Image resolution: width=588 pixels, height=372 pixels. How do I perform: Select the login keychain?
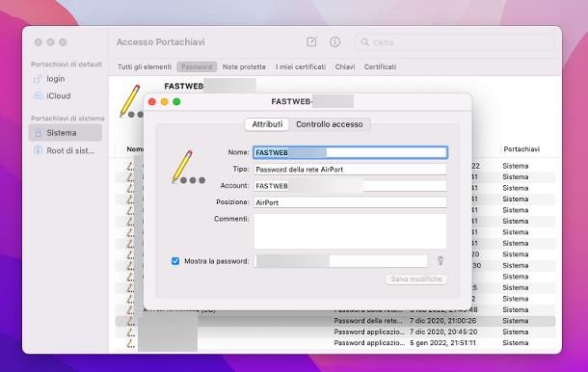click(56, 79)
